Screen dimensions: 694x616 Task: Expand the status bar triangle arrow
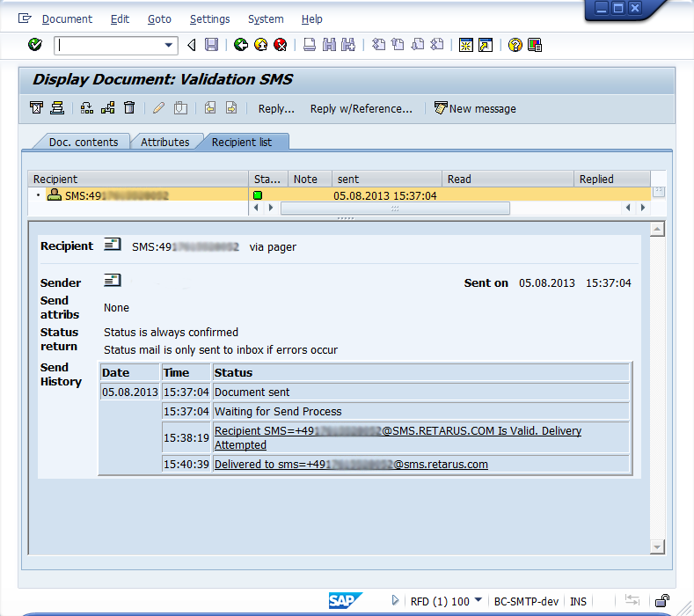(396, 601)
